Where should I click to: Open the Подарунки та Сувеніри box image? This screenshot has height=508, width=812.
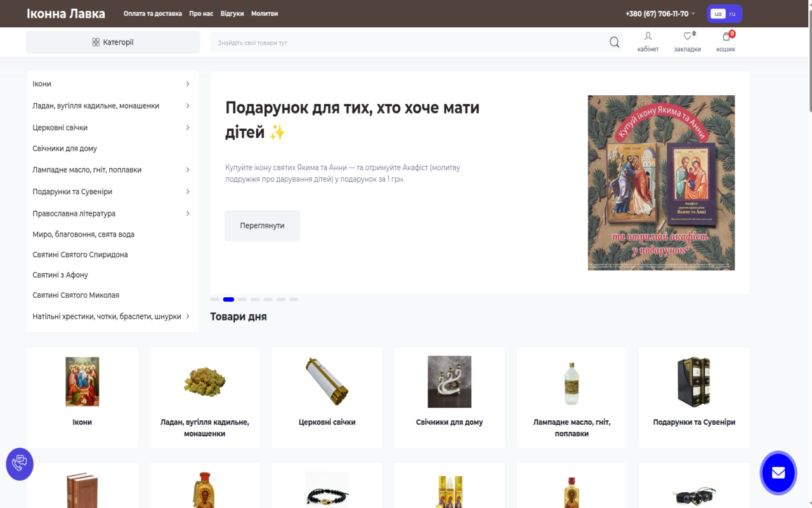tap(694, 382)
